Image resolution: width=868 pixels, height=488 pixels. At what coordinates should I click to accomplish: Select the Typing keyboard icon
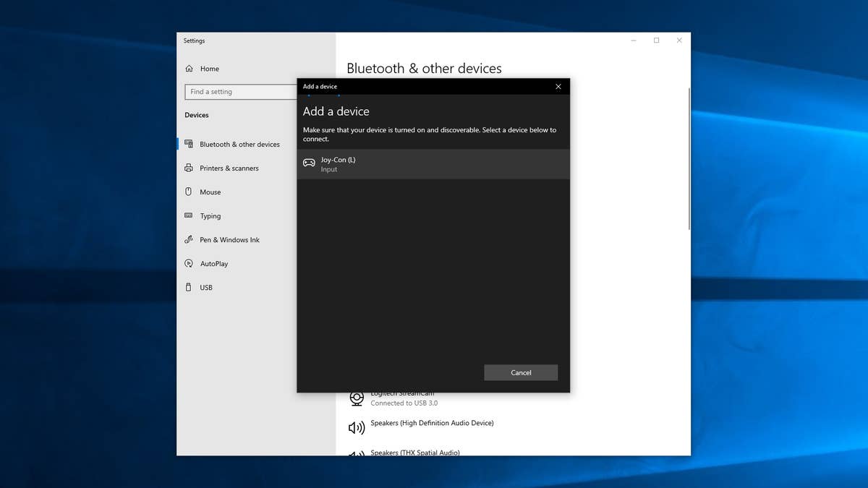point(189,215)
